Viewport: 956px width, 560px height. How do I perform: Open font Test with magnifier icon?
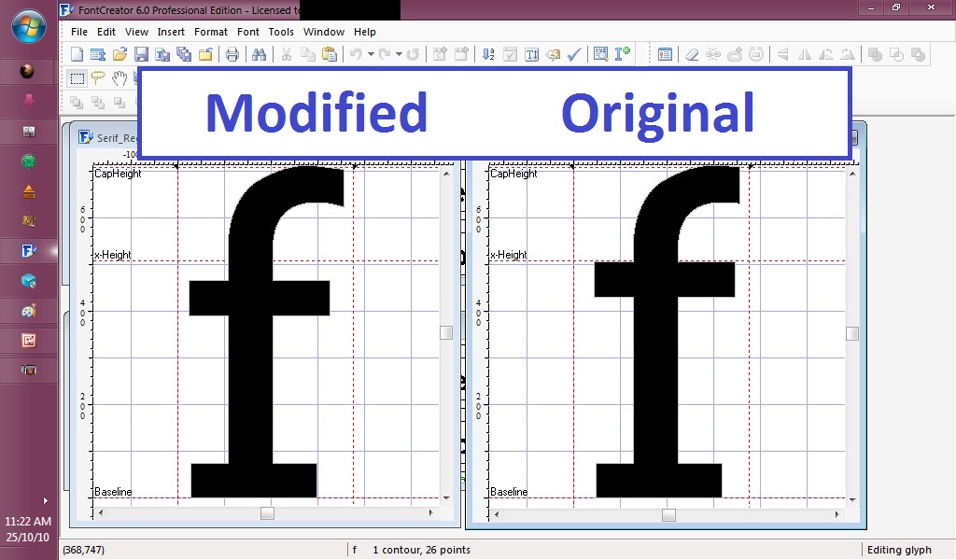pos(600,55)
